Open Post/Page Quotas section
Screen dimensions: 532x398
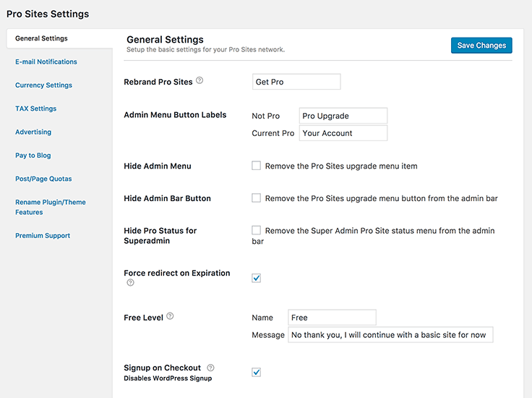pos(43,179)
